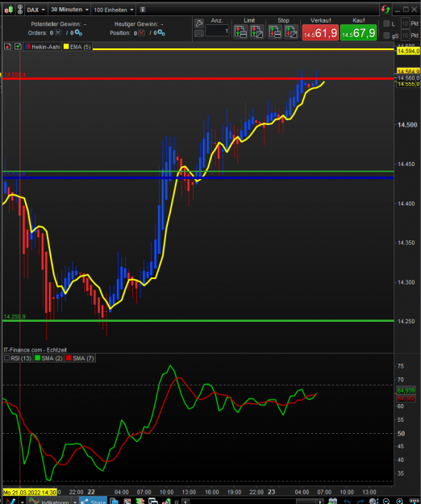Enable the L limit checkbox

click(x=386, y=23)
